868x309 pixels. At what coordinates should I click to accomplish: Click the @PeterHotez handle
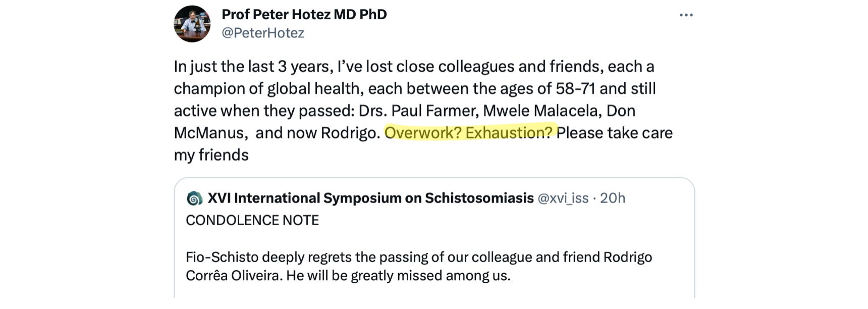(x=263, y=33)
